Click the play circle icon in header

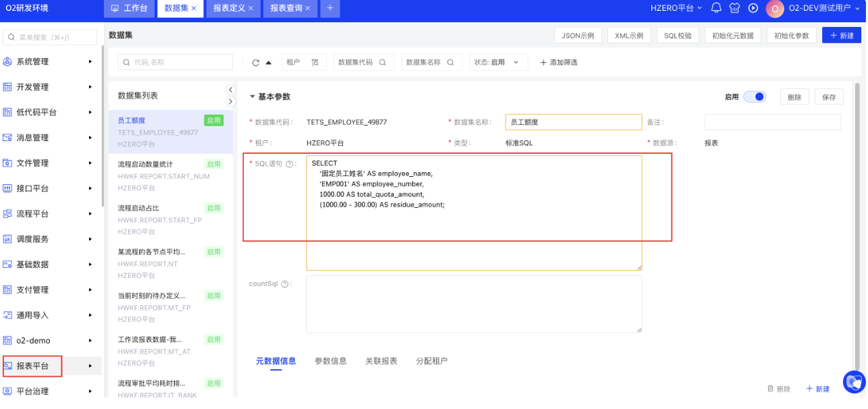(x=753, y=8)
